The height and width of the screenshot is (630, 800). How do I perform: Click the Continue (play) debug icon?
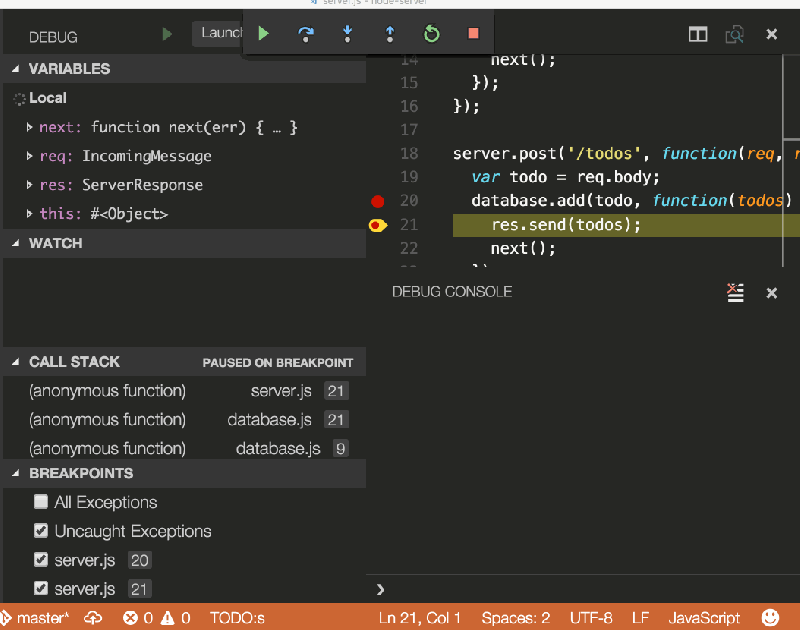(263, 33)
